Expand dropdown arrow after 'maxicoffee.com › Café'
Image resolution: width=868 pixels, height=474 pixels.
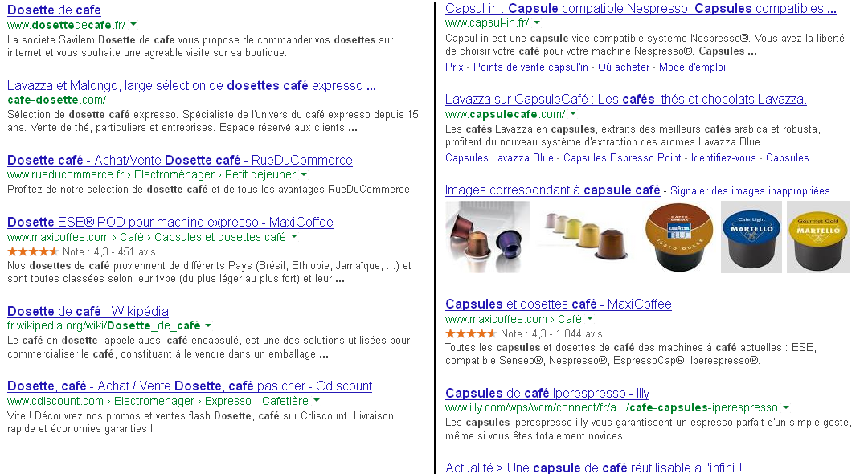[590, 318]
